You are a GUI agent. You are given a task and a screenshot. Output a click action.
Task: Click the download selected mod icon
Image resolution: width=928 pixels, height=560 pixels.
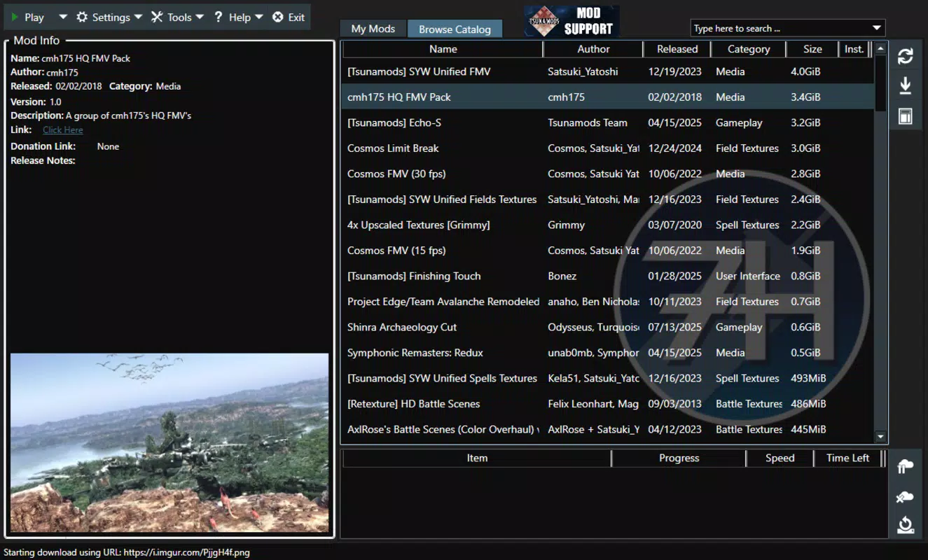tap(906, 86)
